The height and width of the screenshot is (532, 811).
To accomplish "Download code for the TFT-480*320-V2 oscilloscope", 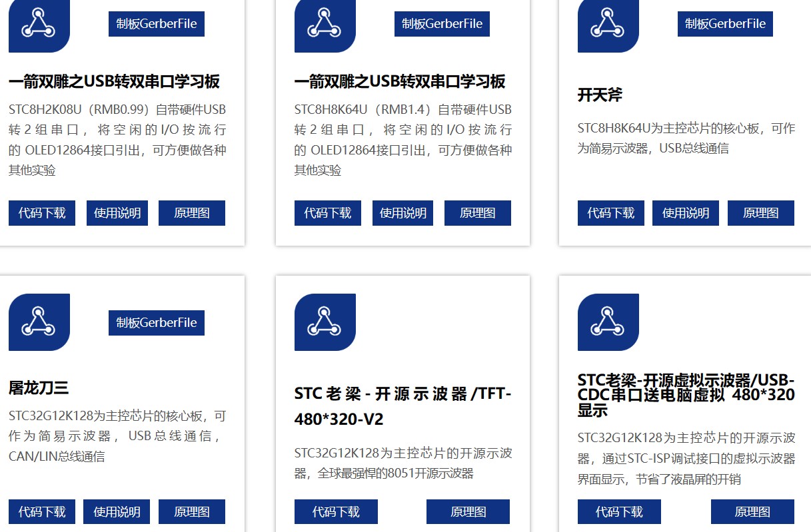I will coord(336,512).
